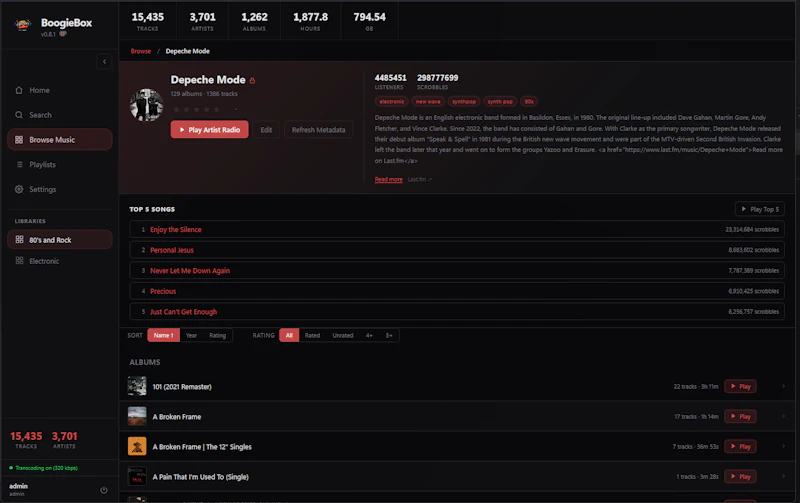
Task: Click the admin user name
Action: coord(18,486)
